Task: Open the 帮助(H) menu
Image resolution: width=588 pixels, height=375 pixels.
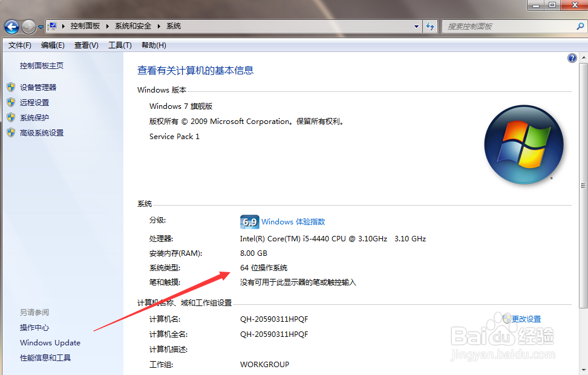Action: (x=154, y=45)
